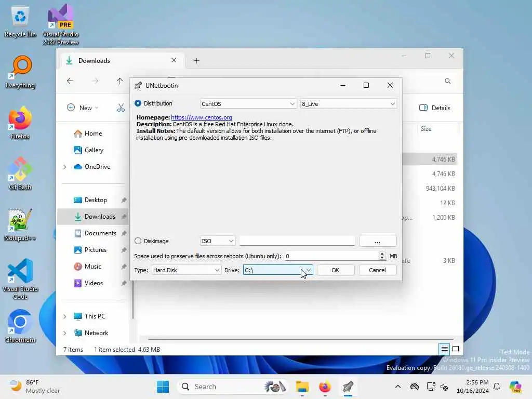Click the browse '...' disk image button

(x=378, y=241)
